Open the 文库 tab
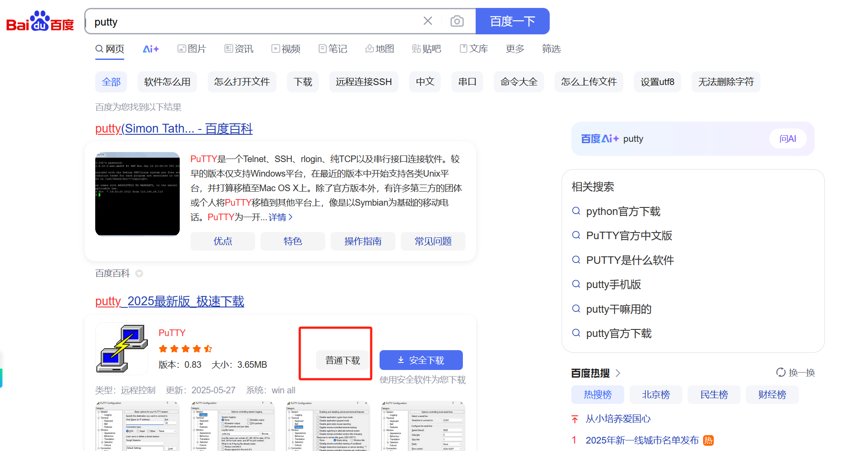The height and width of the screenshot is (451, 868). click(x=474, y=49)
